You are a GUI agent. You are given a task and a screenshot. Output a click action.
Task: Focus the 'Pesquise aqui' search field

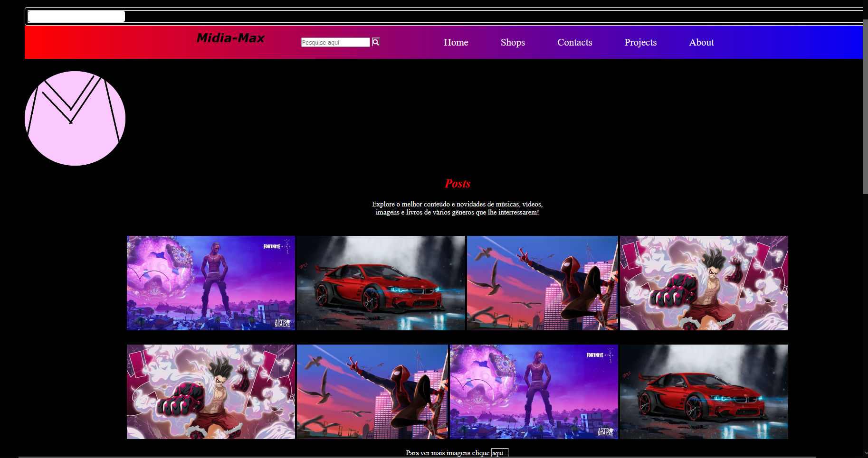coord(335,43)
